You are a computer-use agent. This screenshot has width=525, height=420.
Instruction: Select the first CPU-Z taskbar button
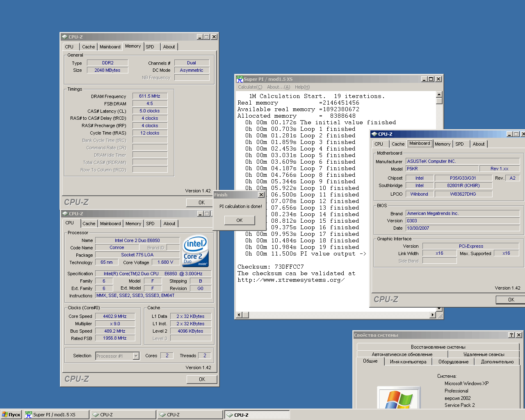[x=123, y=415]
